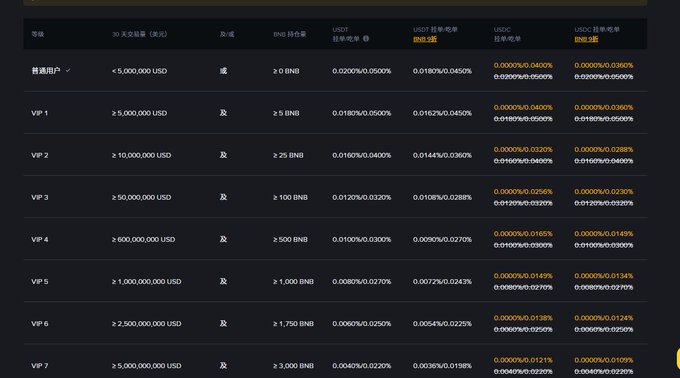Screen dimensions: 680x378
Task: Select the VIP 2 level label
Action: [x=40, y=155]
